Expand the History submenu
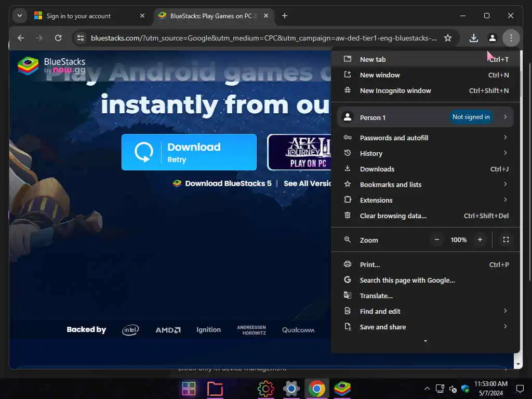 [x=425, y=153]
